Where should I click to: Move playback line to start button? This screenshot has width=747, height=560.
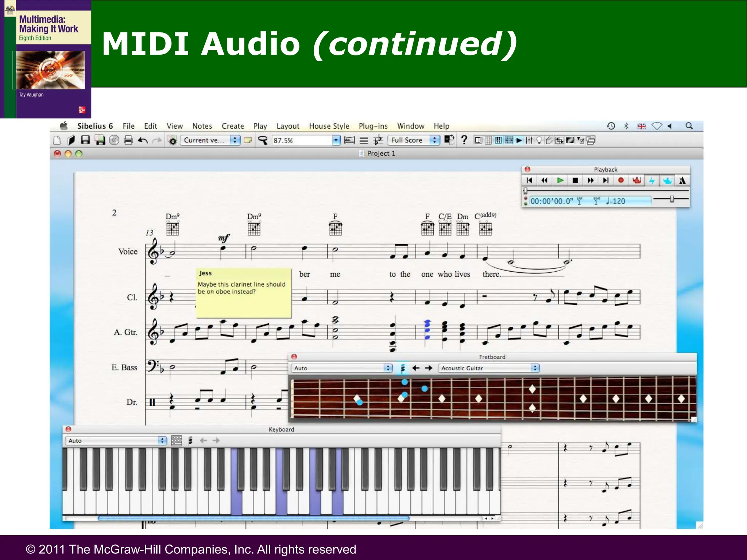pos(529,180)
